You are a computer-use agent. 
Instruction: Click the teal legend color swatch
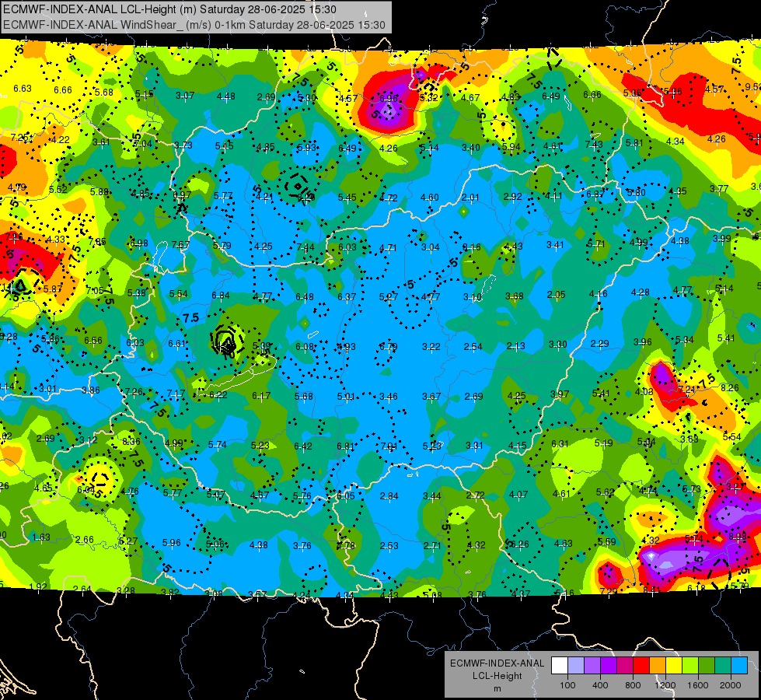[723, 666]
